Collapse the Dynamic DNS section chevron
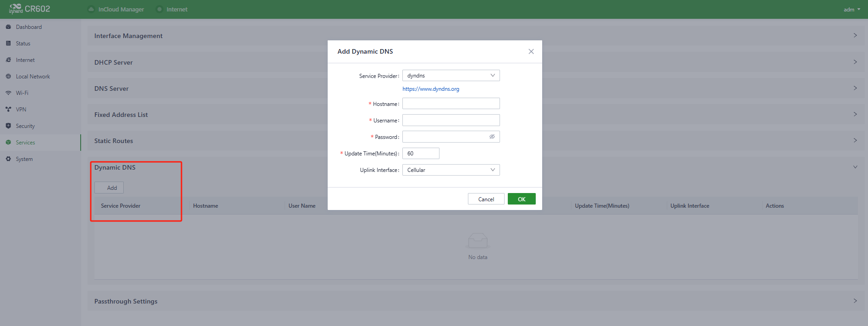Viewport: 868px width, 326px height. (x=855, y=167)
